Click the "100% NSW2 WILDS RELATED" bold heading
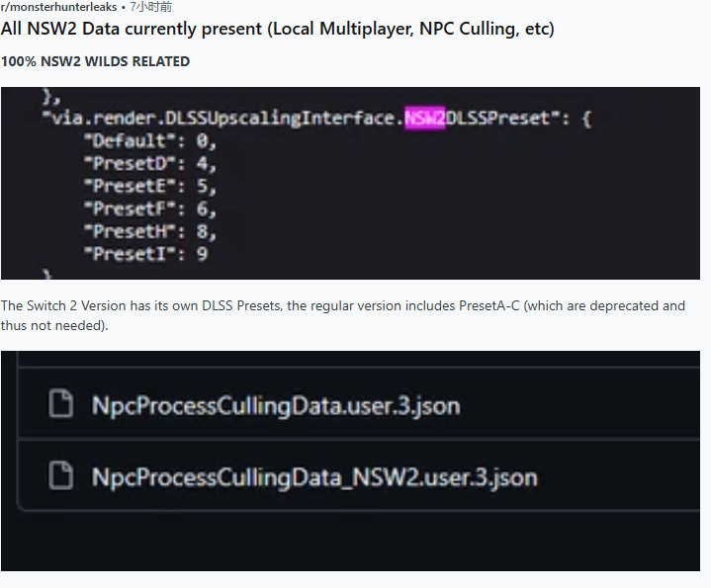 click(x=95, y=61)
